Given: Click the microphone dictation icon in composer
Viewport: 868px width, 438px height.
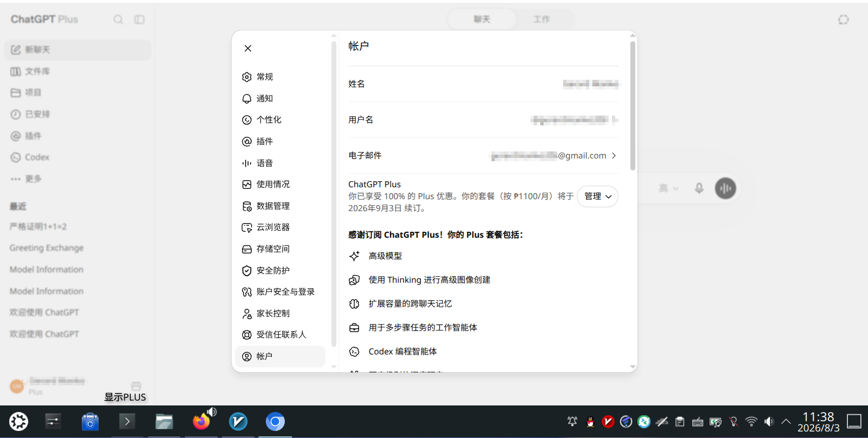Looking at the screenshot, I should click(699, 188).
